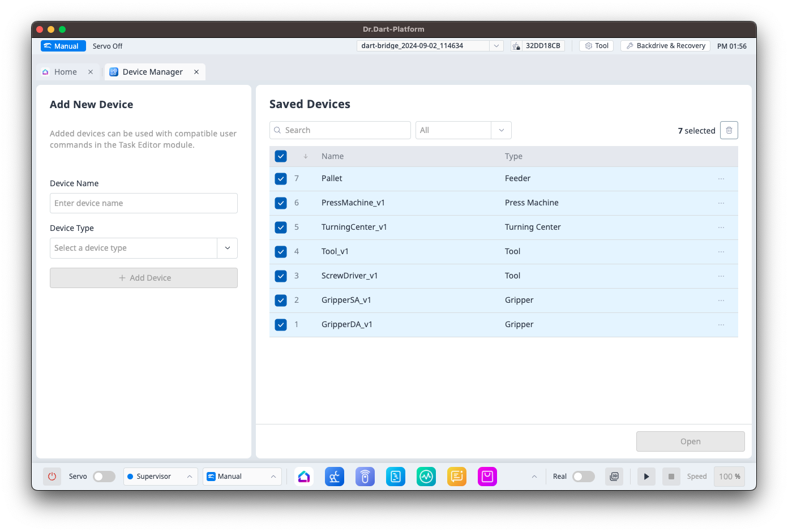Open the blue robot arm module icon
788x532 pixels.
tap(335, 477)
